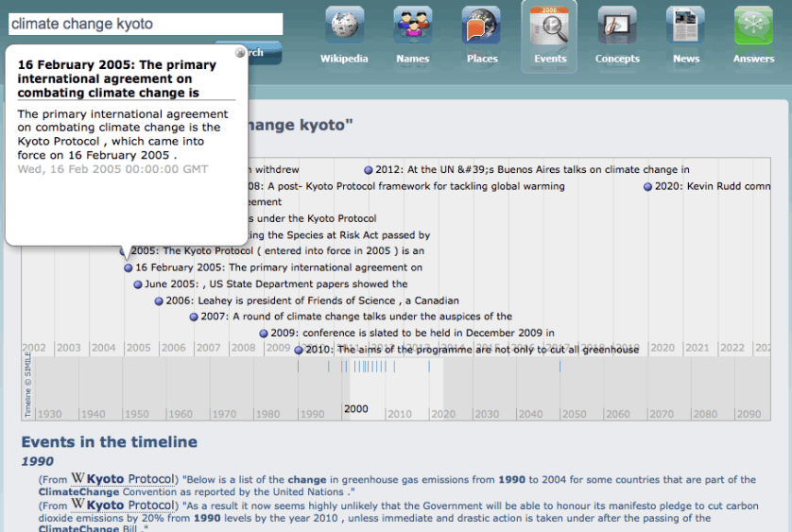Viewport: 792px width, 532px height.
Task: Select the June 2005 US State Department event
Action: tap(276, 283)
